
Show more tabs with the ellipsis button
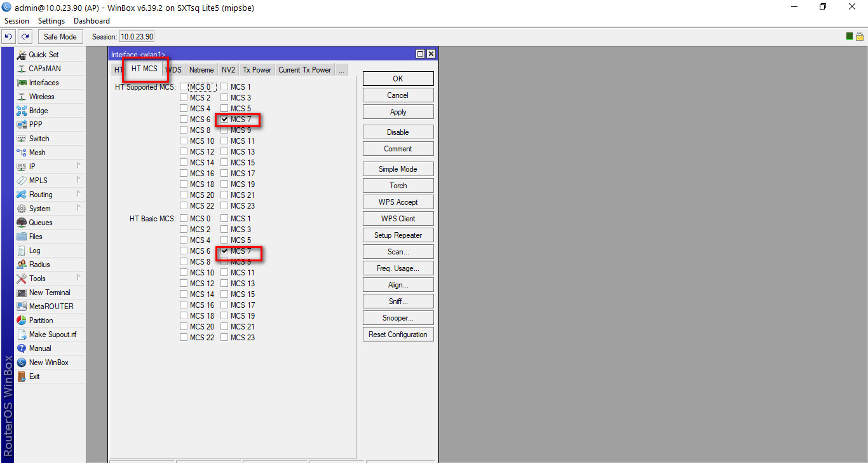pyautogui.click(x=342, y=70)
